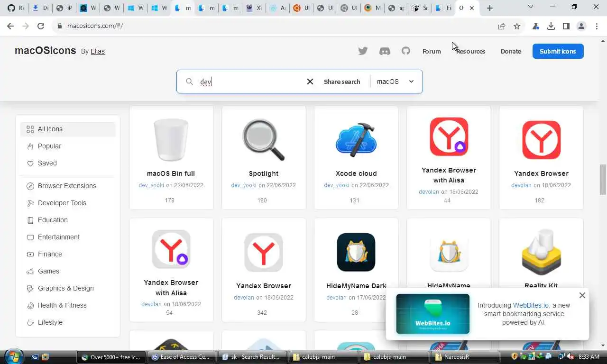Expand the tab search chevron

(531, 7)
